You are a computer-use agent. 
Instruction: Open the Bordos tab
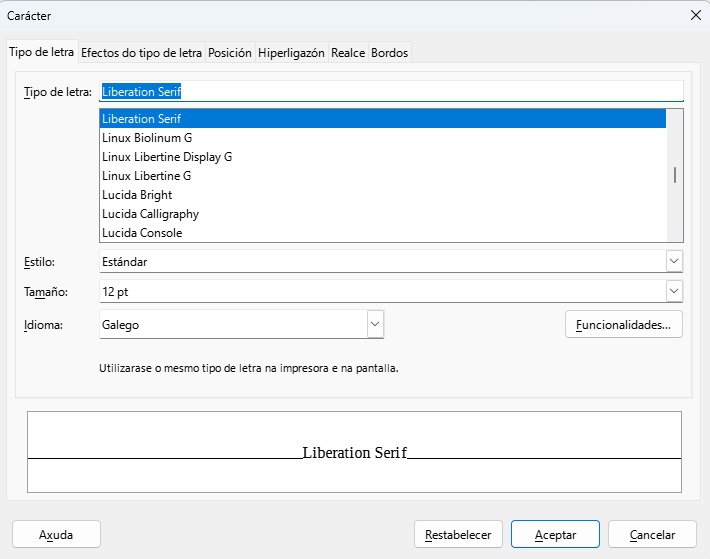[389, 53]
